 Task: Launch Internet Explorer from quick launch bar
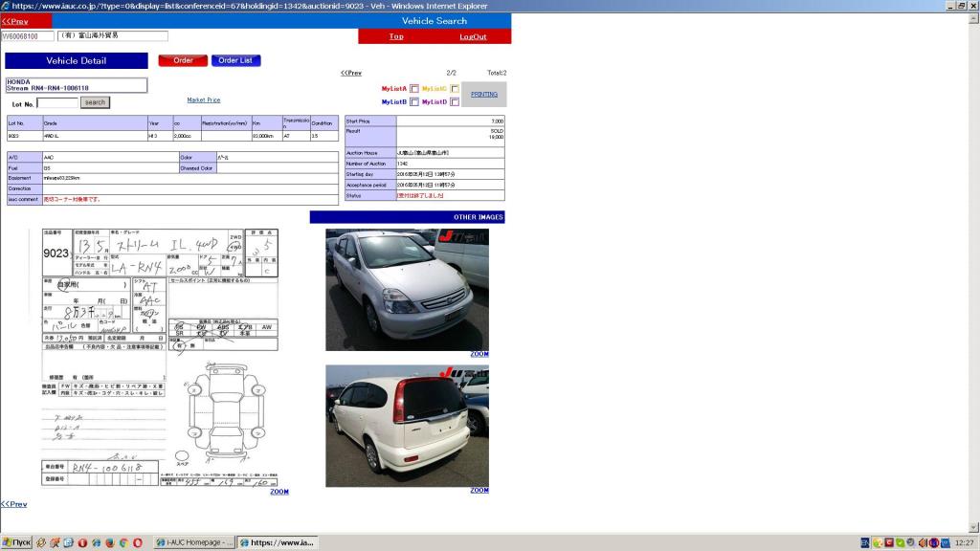coord(97,543)
